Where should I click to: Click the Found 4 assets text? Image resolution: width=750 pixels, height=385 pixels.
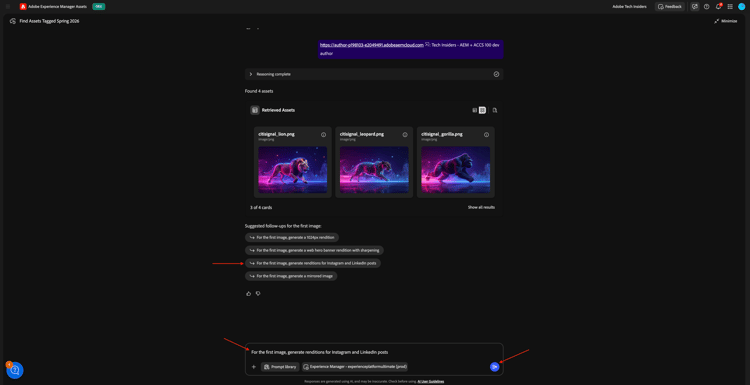click(259, 91)
